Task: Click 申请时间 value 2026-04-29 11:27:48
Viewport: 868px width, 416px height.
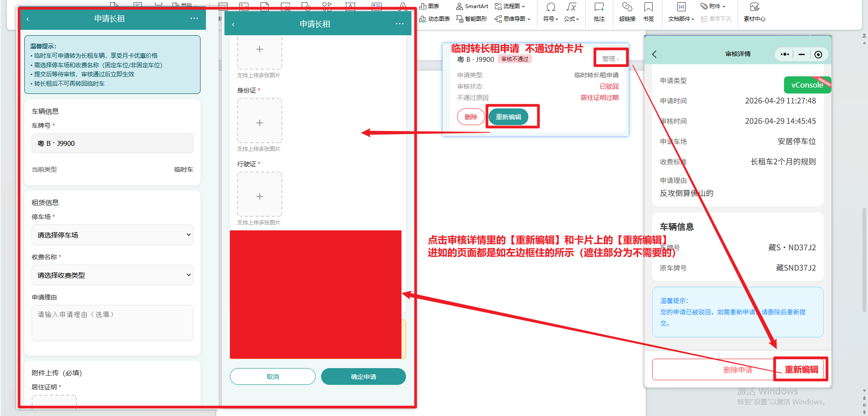Action: tap(780, 101)
